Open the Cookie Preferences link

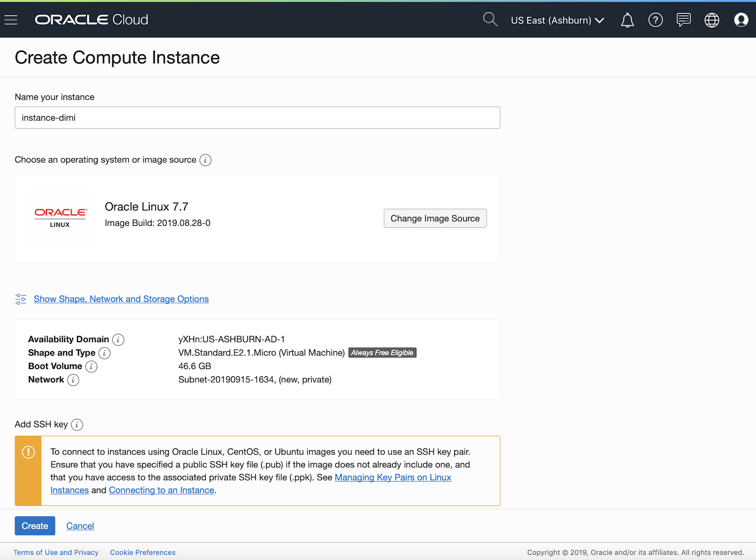pyautogui.click(x=142, y=552)
